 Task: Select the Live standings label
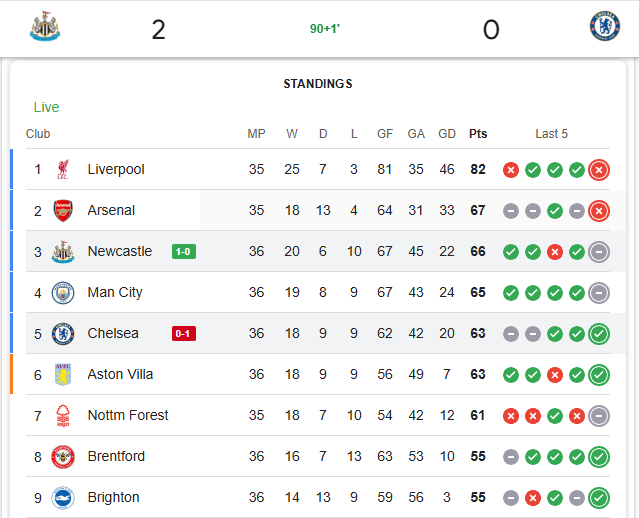(46, 107)
